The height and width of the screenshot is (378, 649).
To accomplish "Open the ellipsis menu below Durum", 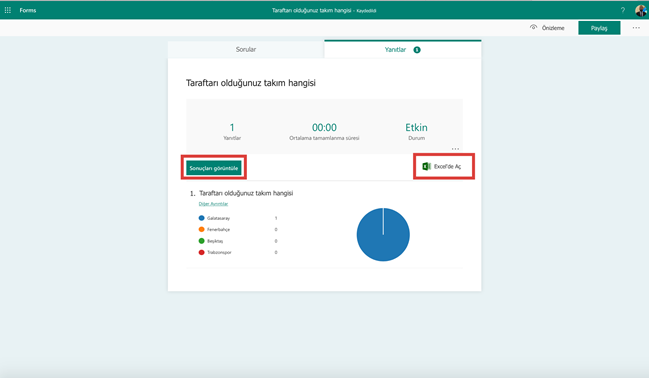I will pos(455,149).
